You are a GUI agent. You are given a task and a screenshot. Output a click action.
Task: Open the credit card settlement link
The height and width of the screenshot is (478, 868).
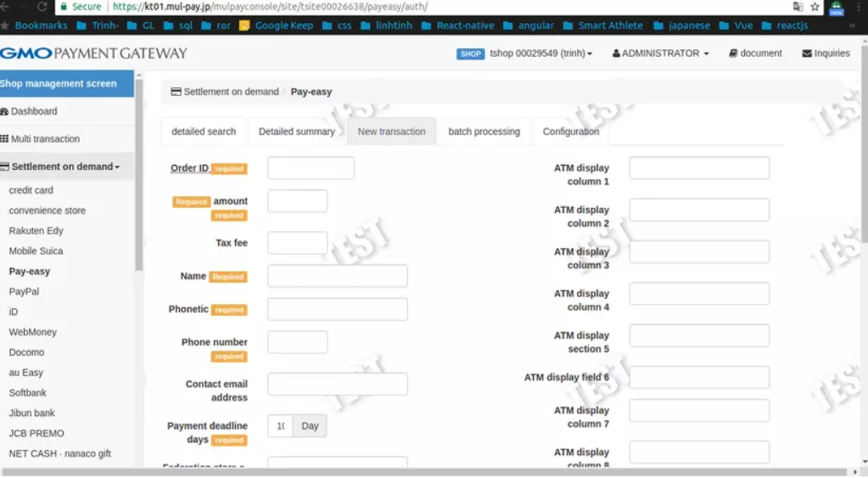tap(31, 190)
